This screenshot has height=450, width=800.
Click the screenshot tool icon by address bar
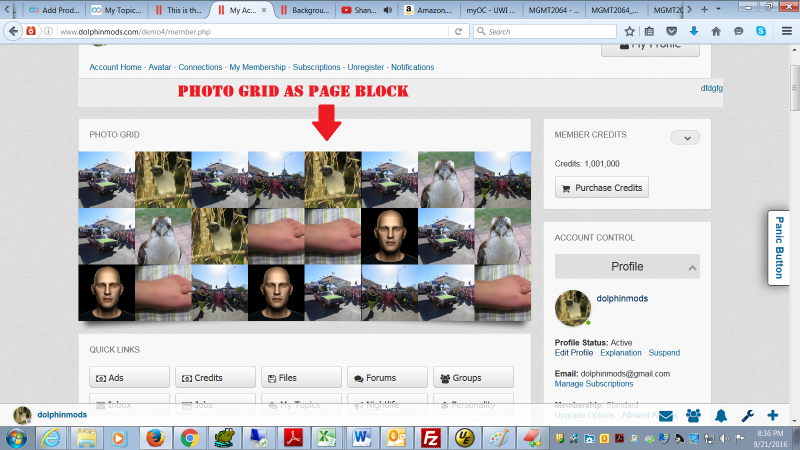31,32
